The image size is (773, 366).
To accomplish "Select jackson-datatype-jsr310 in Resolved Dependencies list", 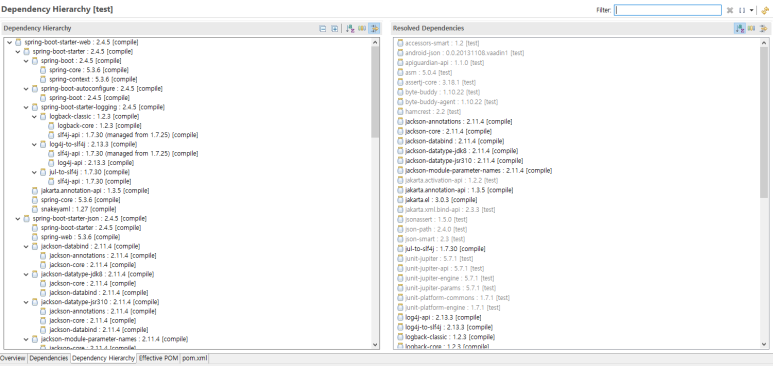I will point(464,161).
